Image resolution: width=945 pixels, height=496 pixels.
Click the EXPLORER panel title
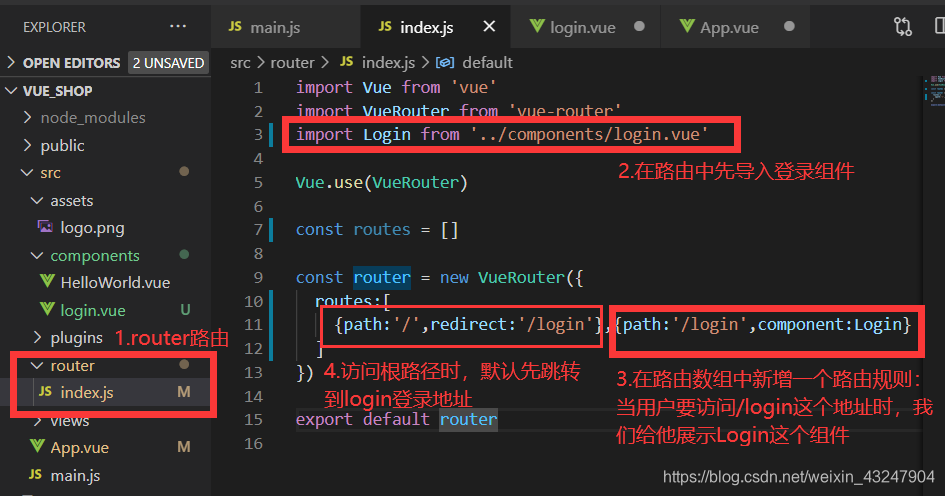pos(54,27)
